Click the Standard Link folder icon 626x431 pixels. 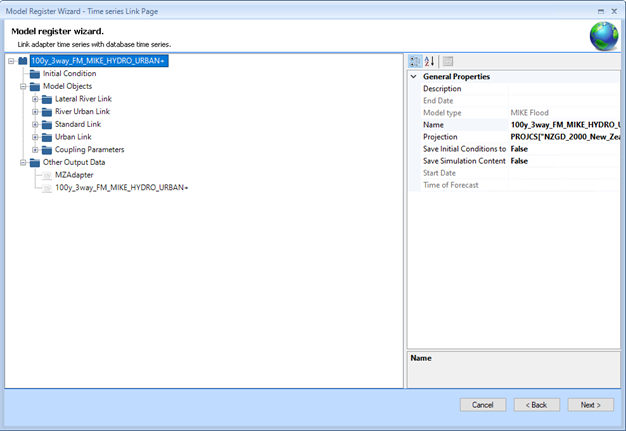47,125
